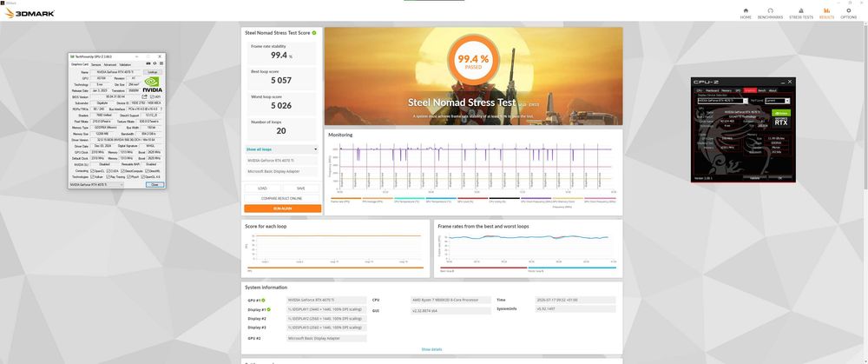Toggle the DirectML checkbox in GPU-Z
This screenshot has width=868, height=364.
(148, 171)
